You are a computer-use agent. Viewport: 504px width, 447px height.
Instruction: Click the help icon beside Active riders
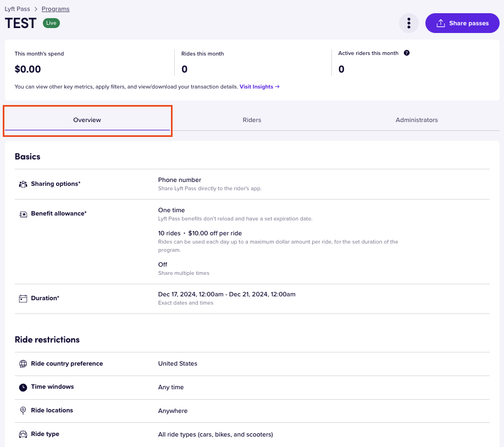click(x=407, y=53)
